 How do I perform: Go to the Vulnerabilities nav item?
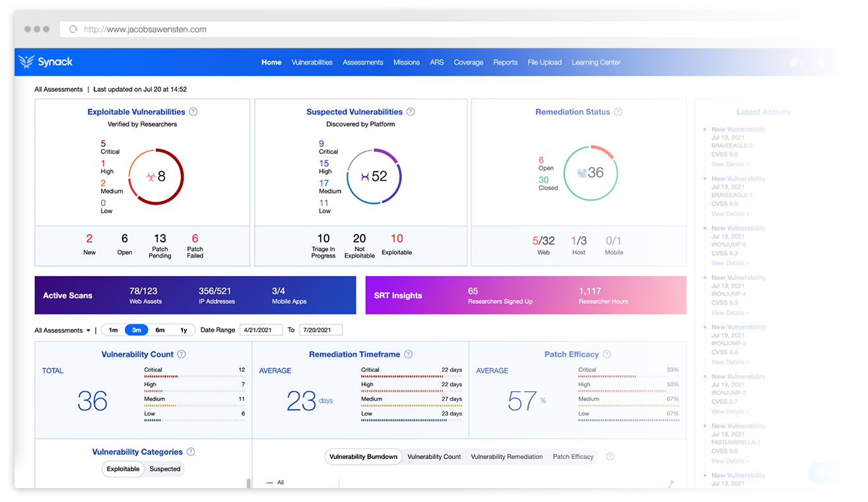(x=312, y=62)
